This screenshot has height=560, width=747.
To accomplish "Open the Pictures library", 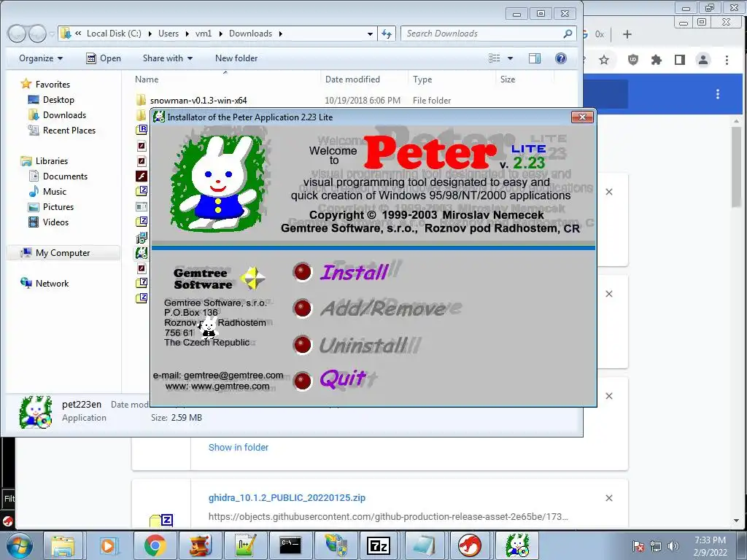I will (58, 206).
